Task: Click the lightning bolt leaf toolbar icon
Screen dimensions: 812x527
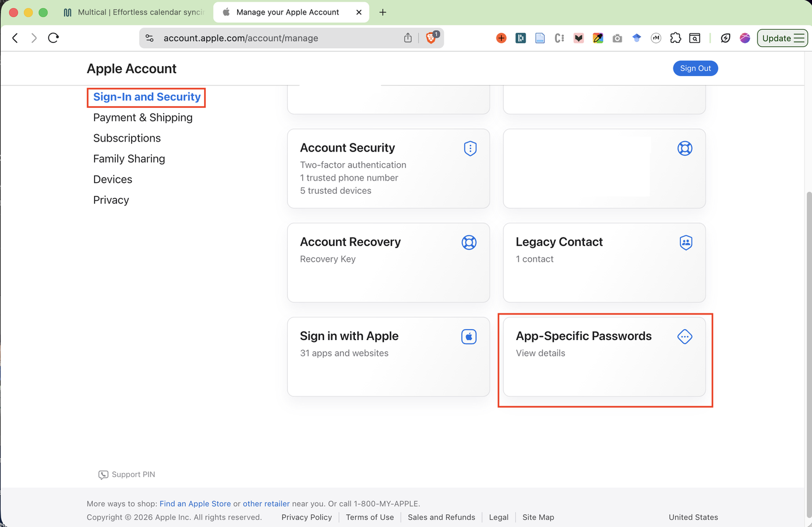Action: 726,38
